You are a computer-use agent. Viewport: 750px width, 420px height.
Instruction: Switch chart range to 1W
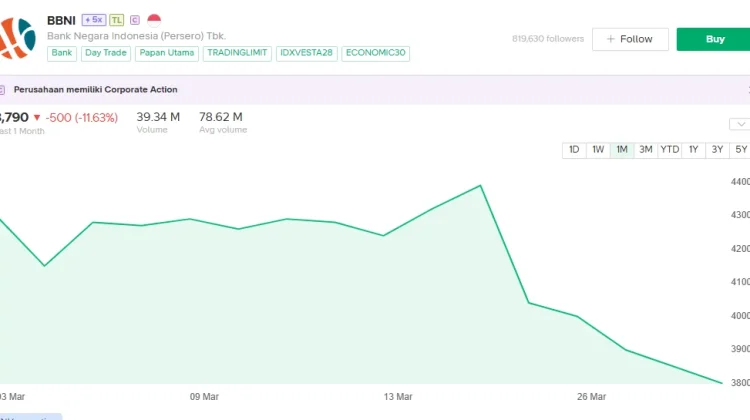pyautogui.click(x=598, y=150)
